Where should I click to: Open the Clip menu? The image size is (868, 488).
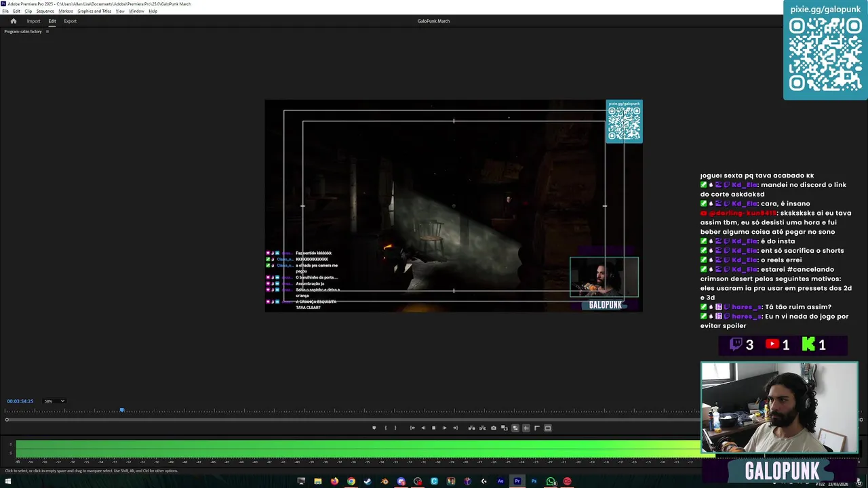28,11
